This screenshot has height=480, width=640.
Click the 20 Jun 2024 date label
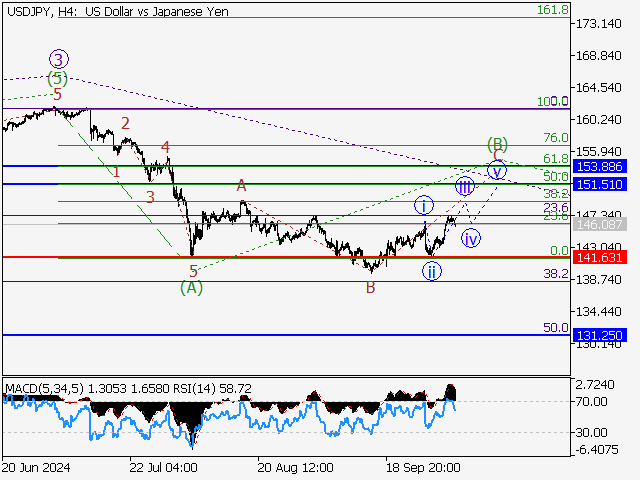coord(36,467)
